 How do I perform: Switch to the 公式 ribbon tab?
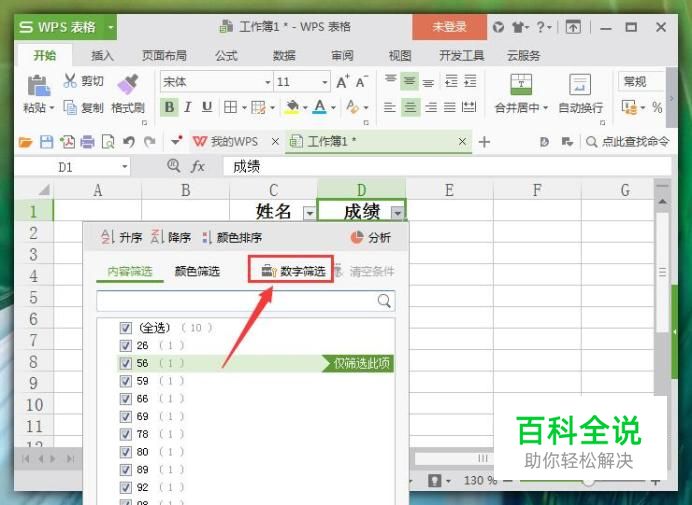pos(226,56)
